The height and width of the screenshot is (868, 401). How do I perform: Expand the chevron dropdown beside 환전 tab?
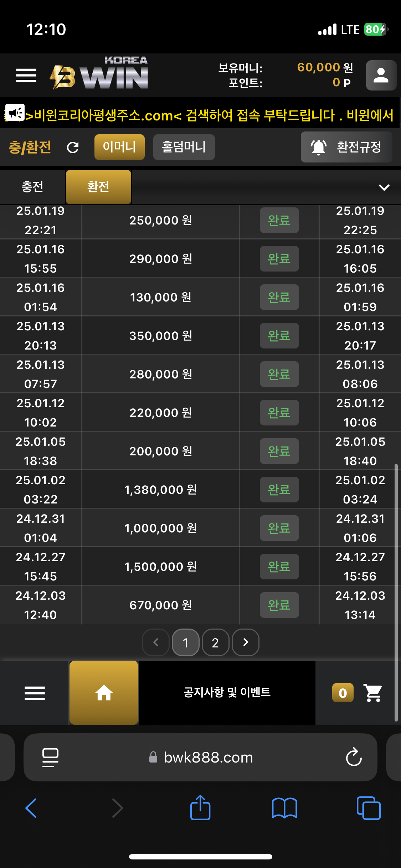(384, 187)
